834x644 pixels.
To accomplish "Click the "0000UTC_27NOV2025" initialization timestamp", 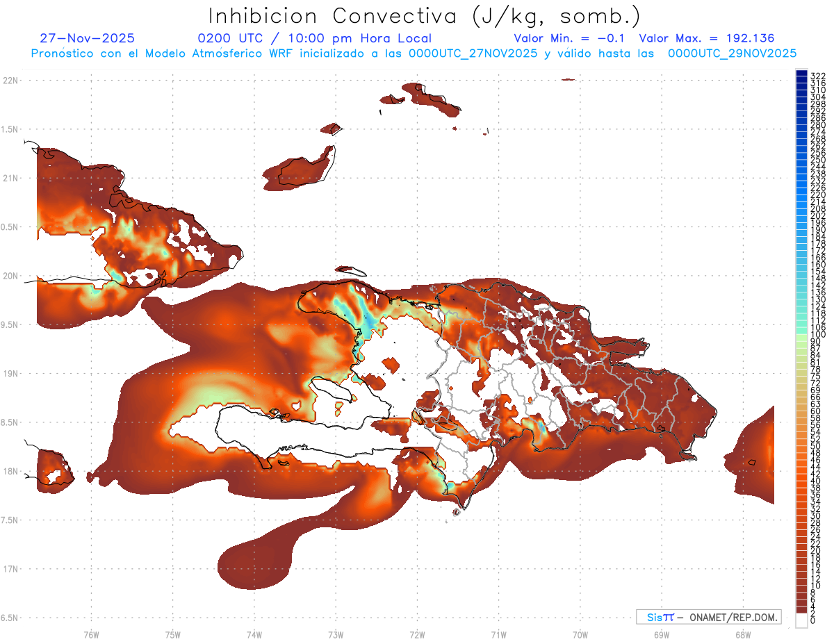I will pos(473,53).
